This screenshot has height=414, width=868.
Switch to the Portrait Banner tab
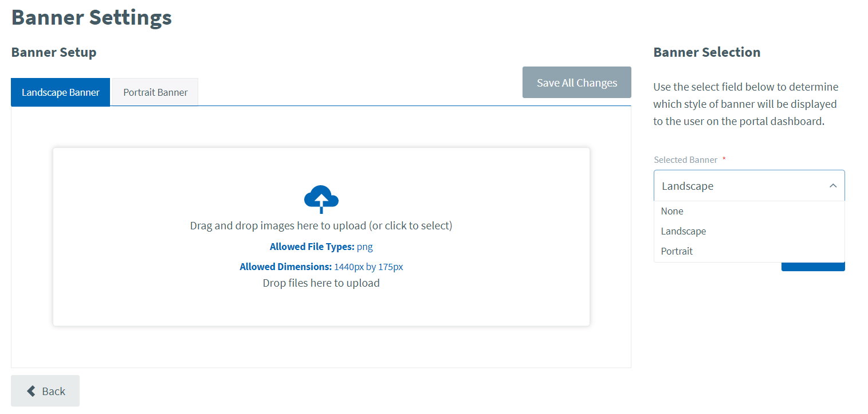[155, 92]
